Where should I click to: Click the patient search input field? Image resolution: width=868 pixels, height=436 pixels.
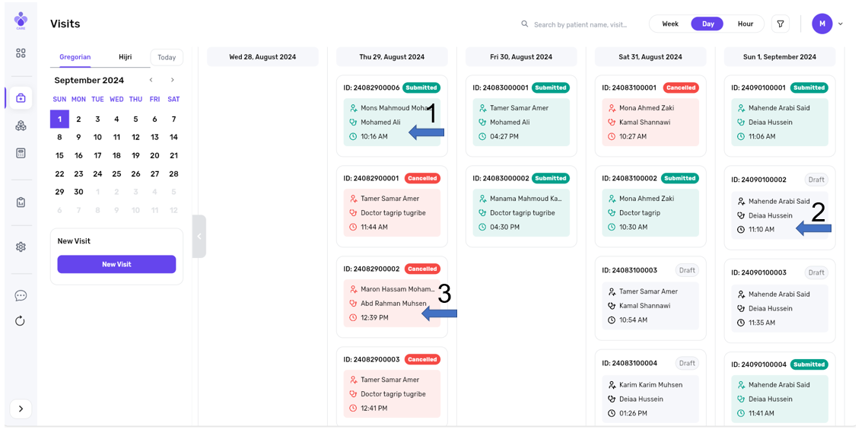(582, 24)
